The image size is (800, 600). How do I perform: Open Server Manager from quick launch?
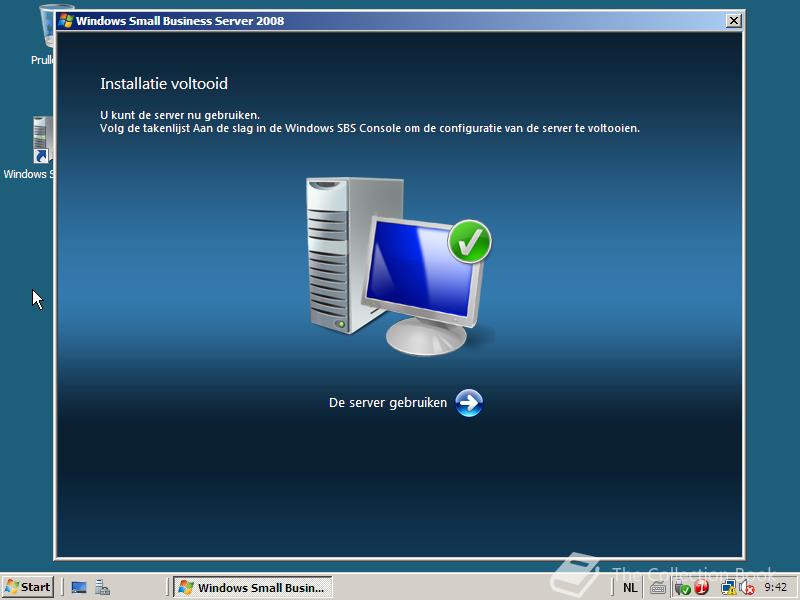[103, 587]
